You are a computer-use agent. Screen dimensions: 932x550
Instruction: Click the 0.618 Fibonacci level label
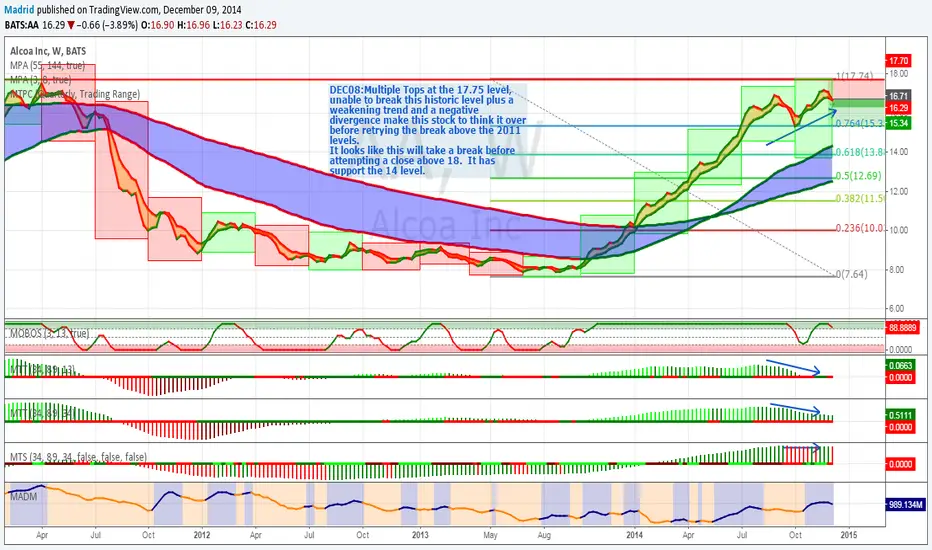coord(860,152)
